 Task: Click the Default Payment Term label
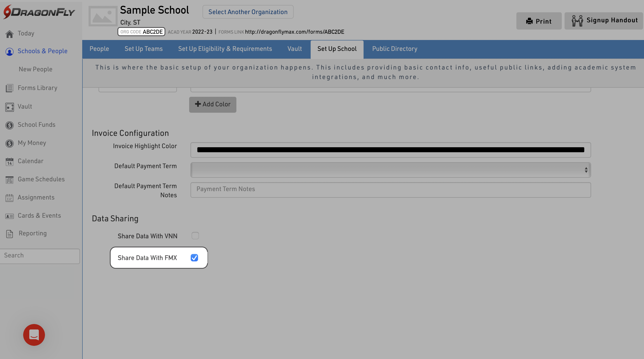click(145, 166)
